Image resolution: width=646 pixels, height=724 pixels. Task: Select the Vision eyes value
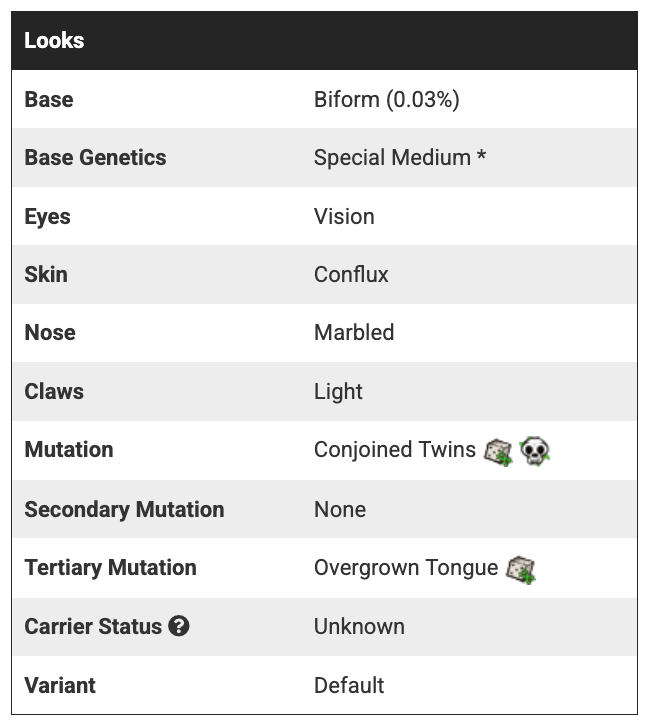344,217
